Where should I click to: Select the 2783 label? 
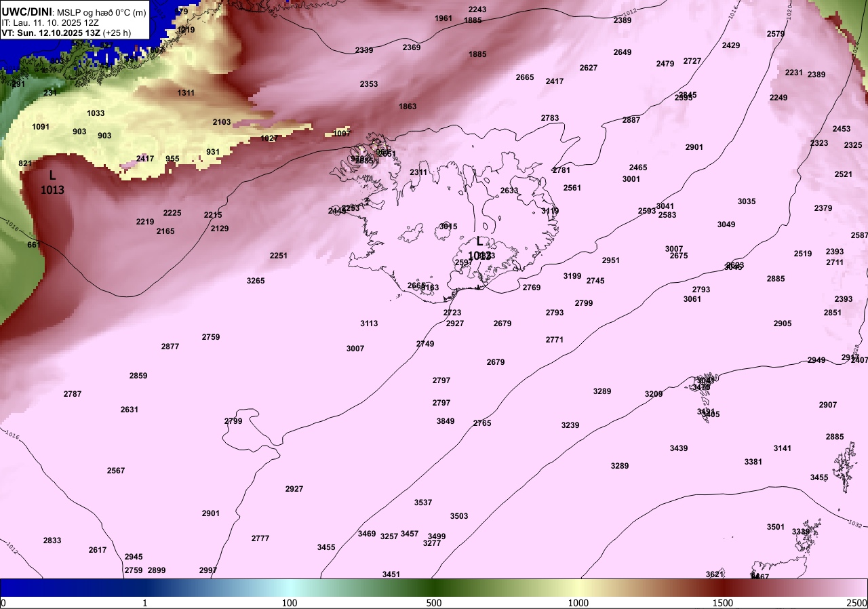[550, 118]
